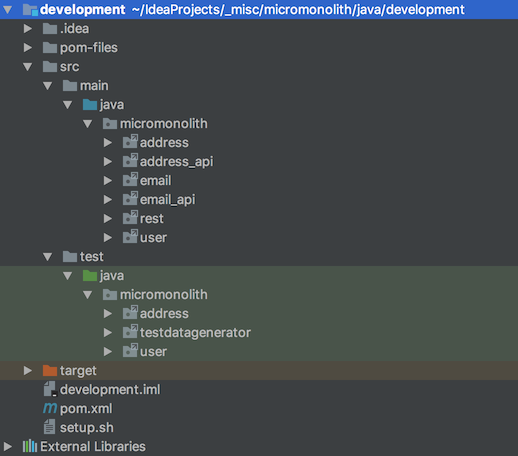Click the Maven pom.xml file icon
This screenshot has height=456, width=518.
pos(50,408)
